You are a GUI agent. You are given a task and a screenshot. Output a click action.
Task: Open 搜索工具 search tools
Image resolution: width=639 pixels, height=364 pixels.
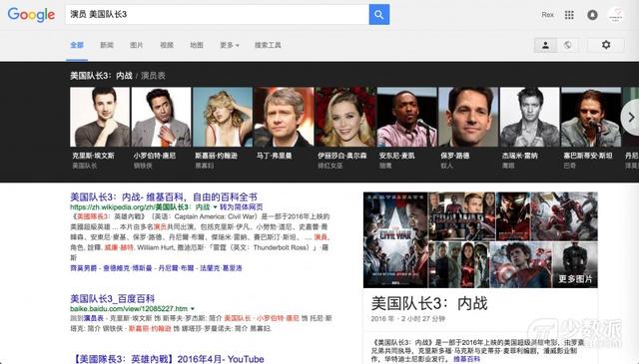pyautogui.click(x=268, y=45)
